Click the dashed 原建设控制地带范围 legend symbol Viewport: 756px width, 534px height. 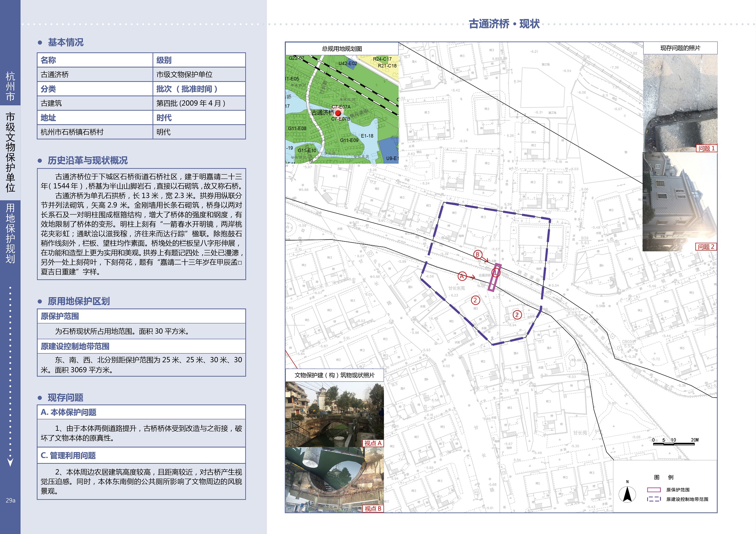tap(654, 499)
